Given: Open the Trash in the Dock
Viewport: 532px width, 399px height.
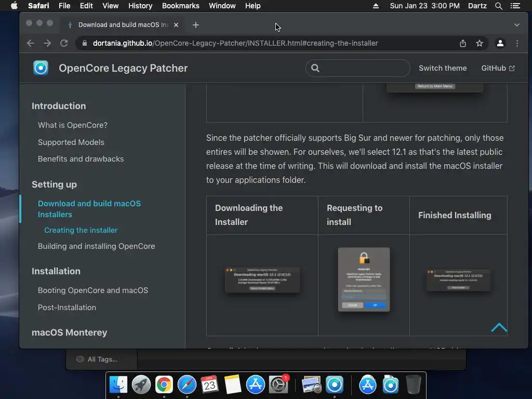Looking at the screenshot, I should click(413, 385).
